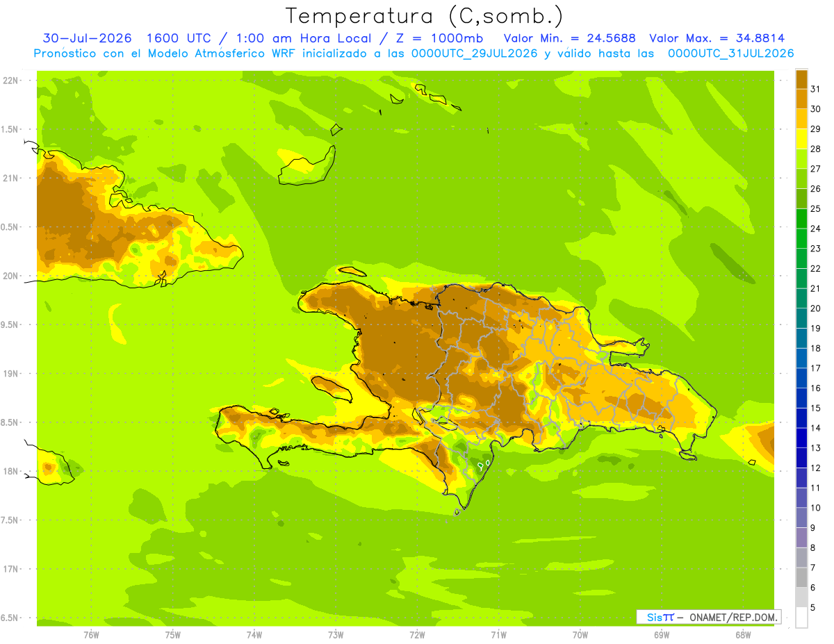834x644 pixels.
Task: Click the "ONAMET/REP.DOM." credit label
Action: click(734, 617)
